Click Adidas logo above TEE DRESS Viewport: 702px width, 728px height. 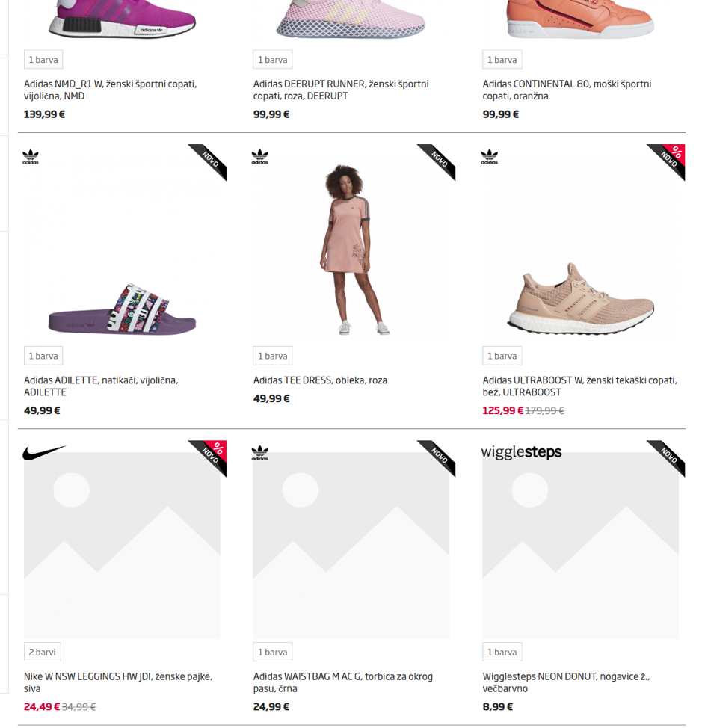click(x=260, y=157)
